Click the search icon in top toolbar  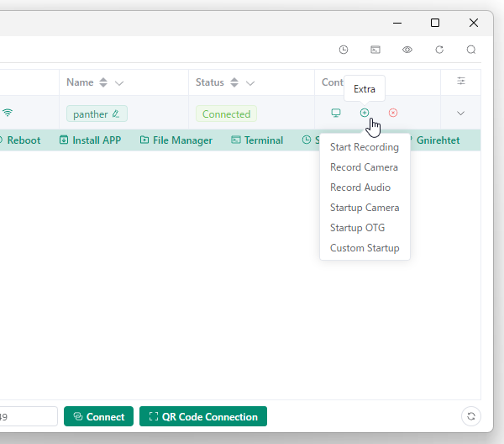(471, 50)
